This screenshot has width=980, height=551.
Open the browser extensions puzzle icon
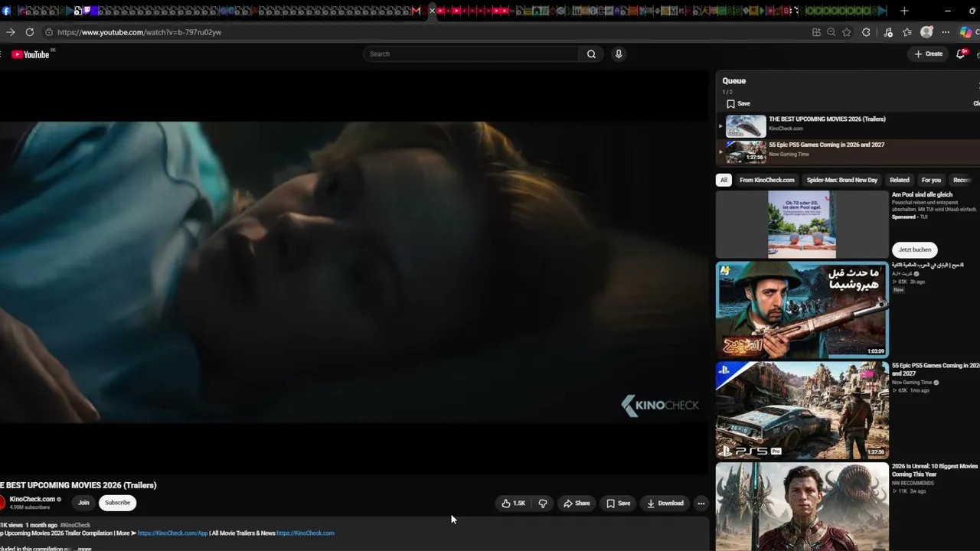(866, 32)
